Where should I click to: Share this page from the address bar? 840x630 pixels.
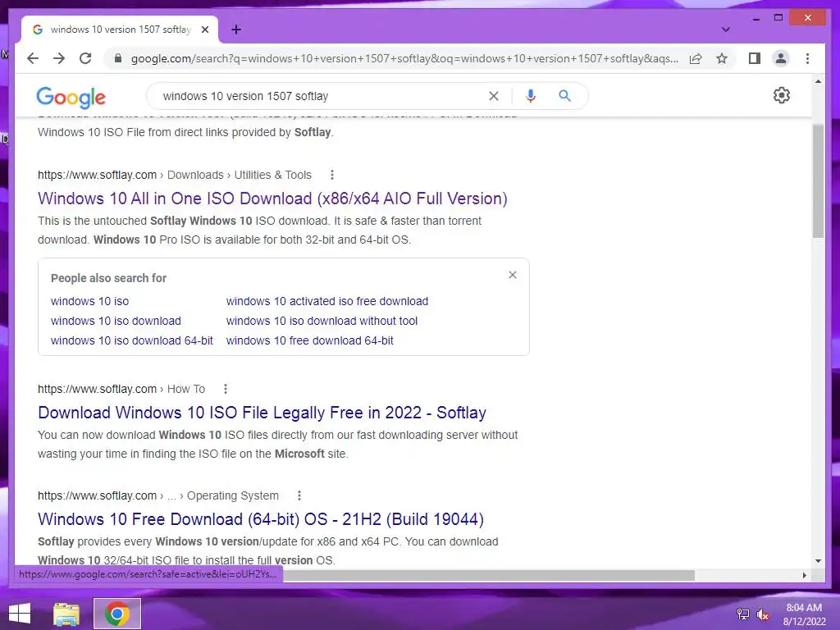[x=696, y=58]
